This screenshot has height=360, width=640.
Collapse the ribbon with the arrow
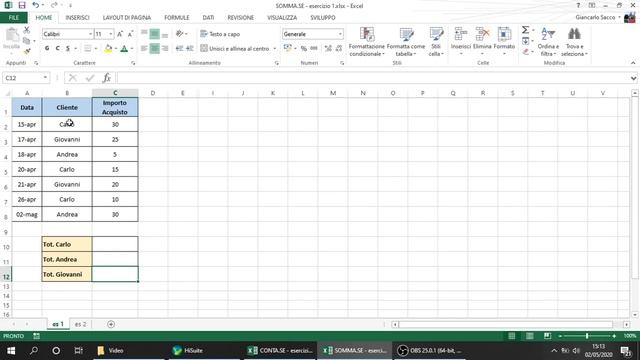point(633,63)
